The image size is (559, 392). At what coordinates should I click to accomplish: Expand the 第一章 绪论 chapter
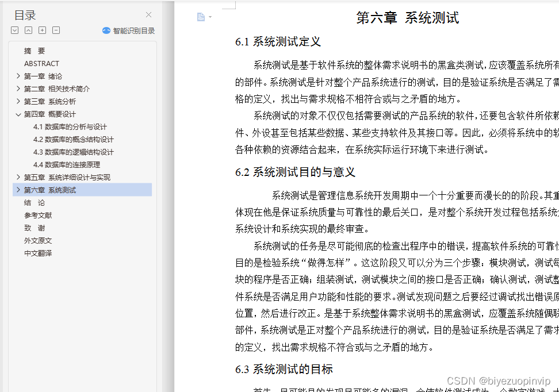pos(18,76)
